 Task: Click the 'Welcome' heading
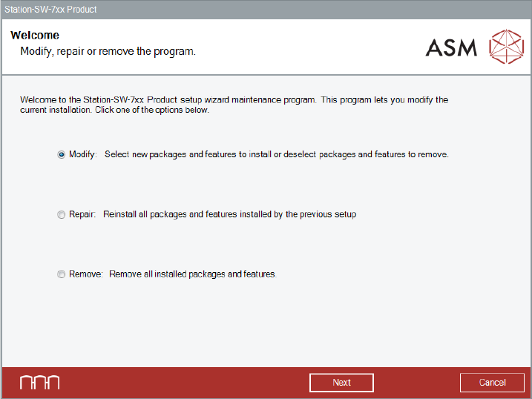click(x=35, y=36)
